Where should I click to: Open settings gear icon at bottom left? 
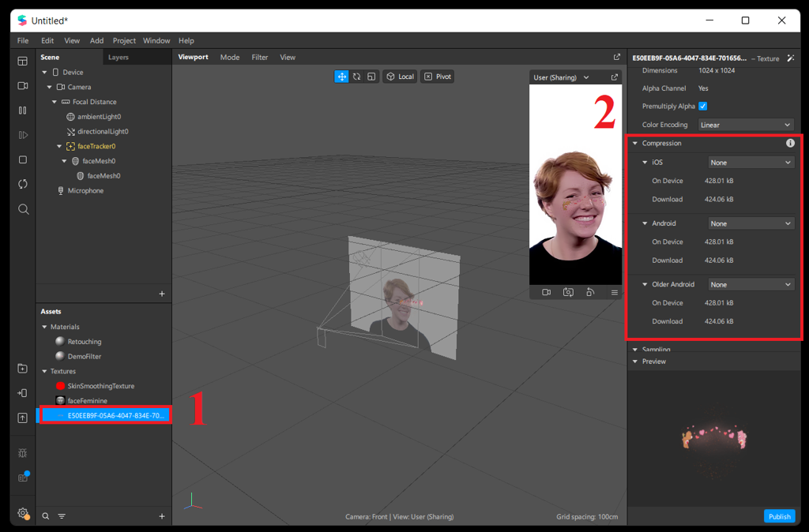tap(23, 513)
